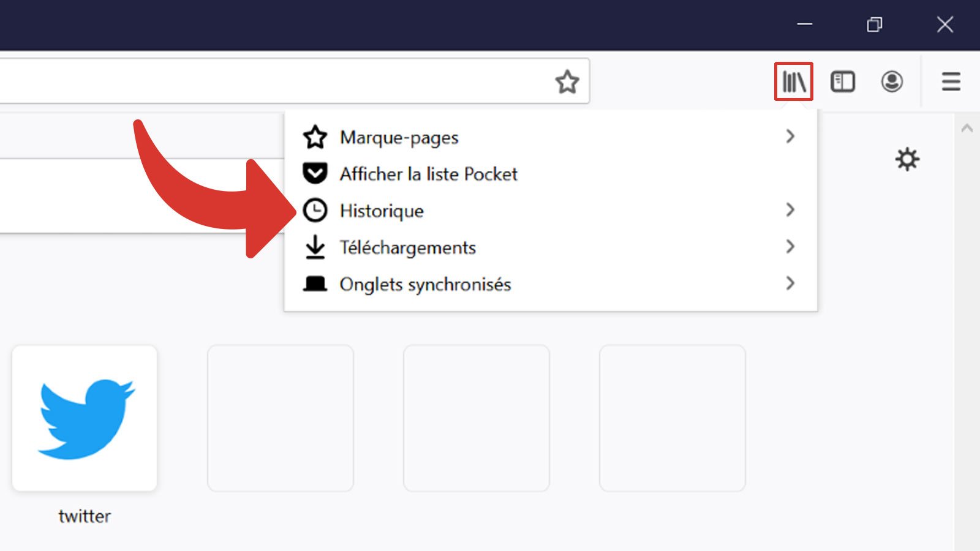The width and height of the screenshot is (980, 551).
Task: Open the twitter shortcut
Action: click(x=85, y=418)
